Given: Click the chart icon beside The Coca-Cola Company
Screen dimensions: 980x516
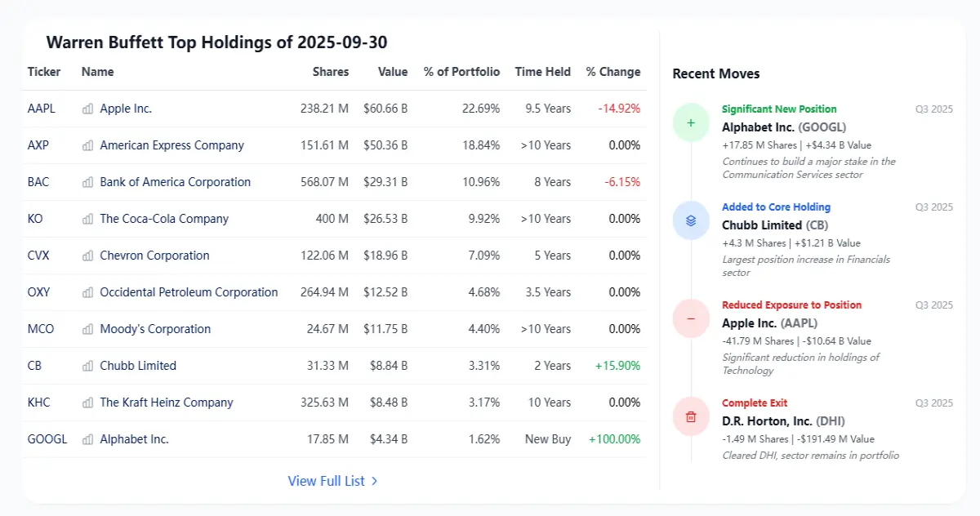Looking at the screenshot, I should coord(87,219).
